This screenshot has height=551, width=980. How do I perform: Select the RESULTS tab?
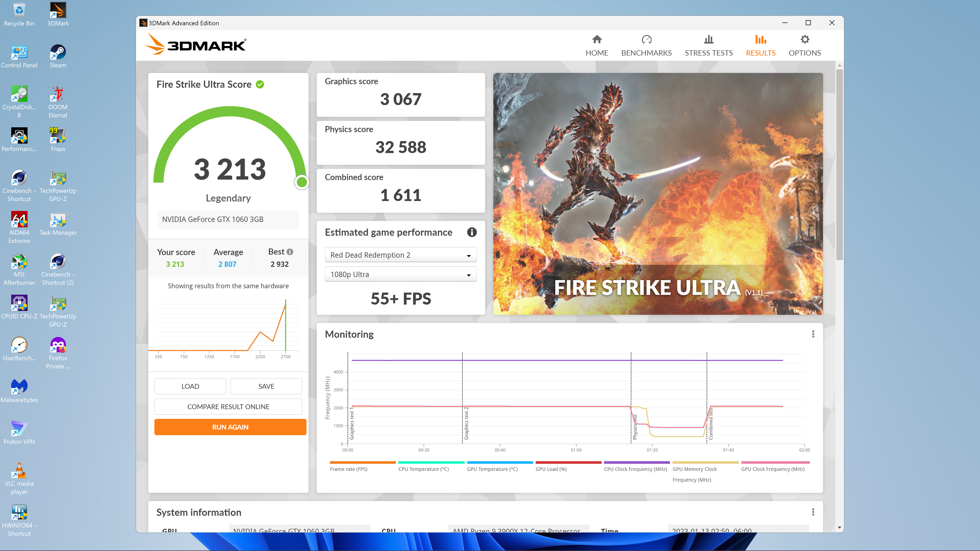[x=761, y=46]
